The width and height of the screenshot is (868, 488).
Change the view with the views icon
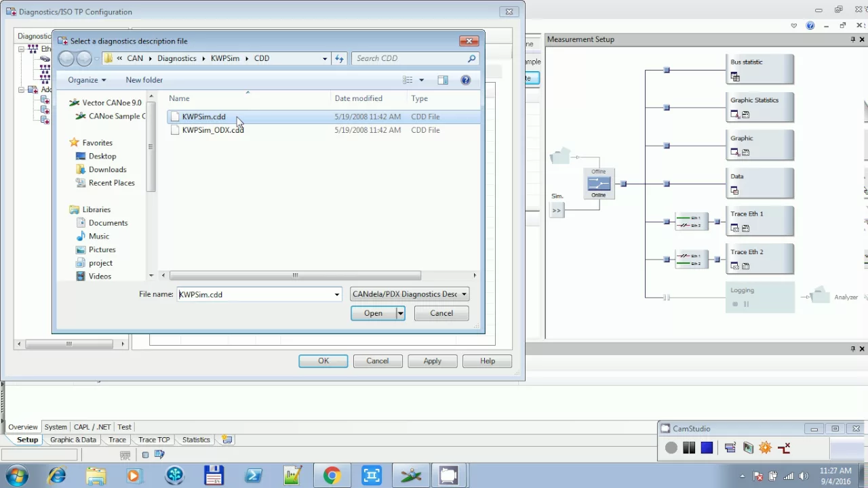tap(408, 80)
